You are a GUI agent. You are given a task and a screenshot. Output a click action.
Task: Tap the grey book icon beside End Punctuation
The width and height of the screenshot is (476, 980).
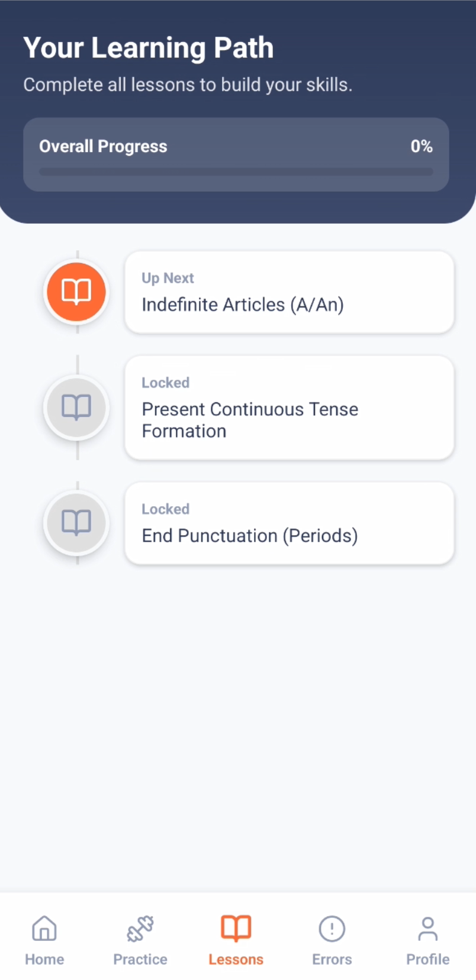(76, 522)
